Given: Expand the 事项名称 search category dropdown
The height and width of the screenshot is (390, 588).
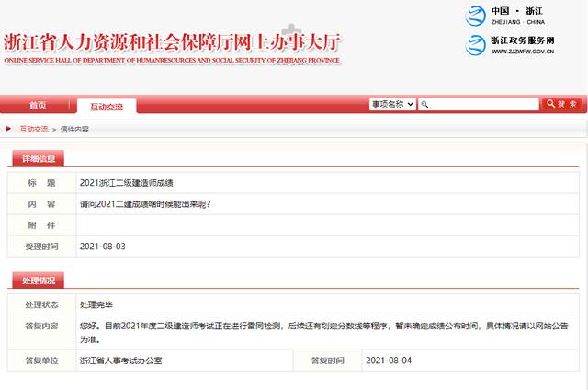Looking at the screenshot, I should (x=392, y=104).
